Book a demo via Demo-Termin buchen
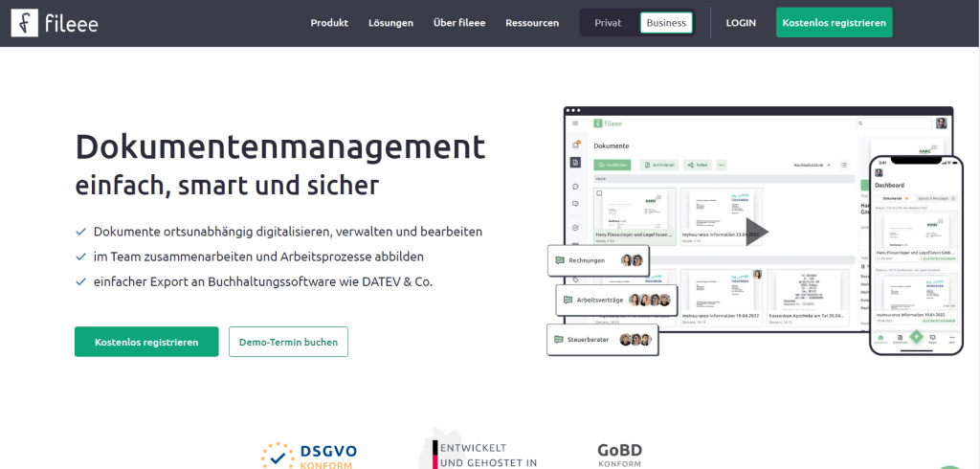This screenshot has height=469, width=980. 288,342
